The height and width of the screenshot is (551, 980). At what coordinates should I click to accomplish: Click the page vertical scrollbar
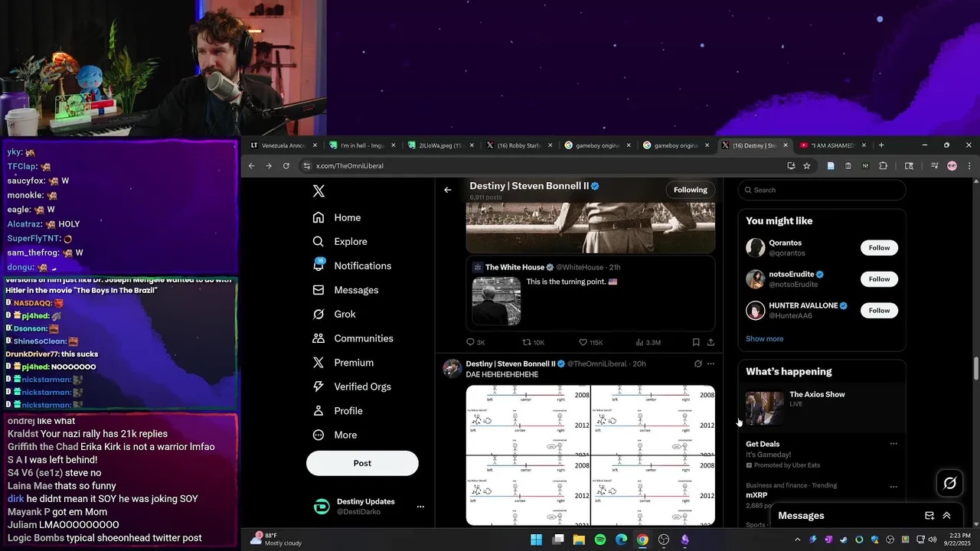click(975, 367)
